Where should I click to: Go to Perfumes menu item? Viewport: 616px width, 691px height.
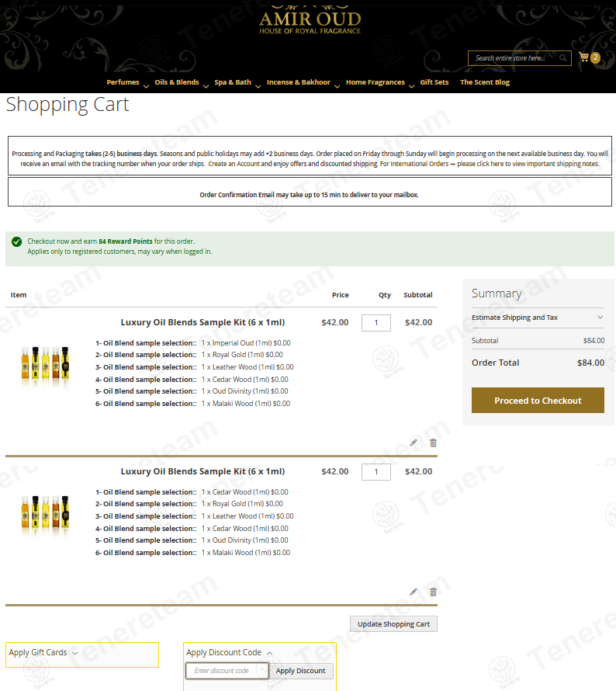[123, 82]
